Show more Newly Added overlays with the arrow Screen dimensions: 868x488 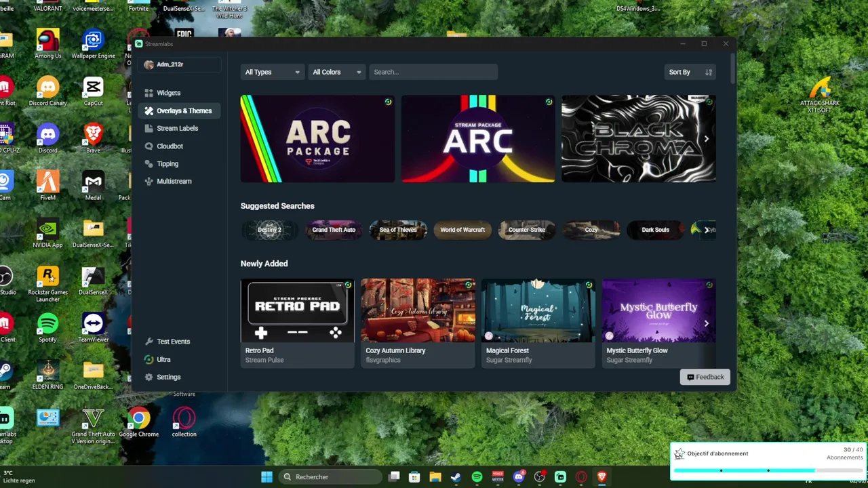[x=706, y=323]
